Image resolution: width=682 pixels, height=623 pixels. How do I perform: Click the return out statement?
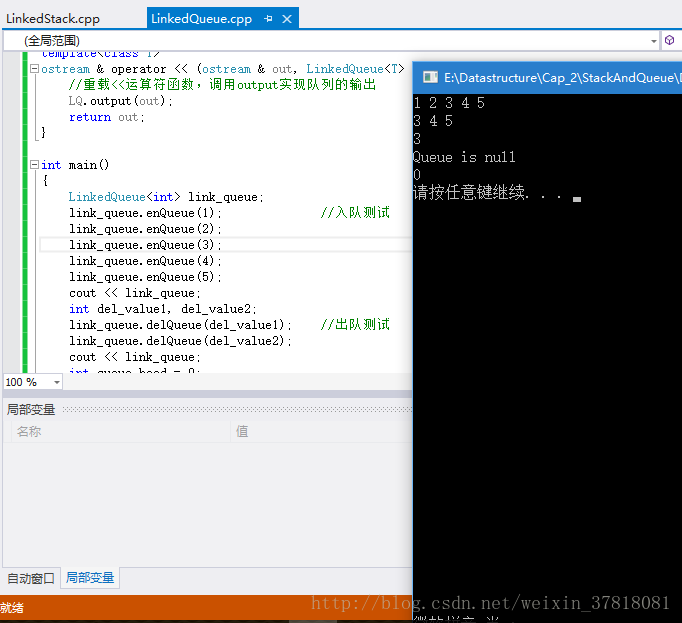coord(107,117)
